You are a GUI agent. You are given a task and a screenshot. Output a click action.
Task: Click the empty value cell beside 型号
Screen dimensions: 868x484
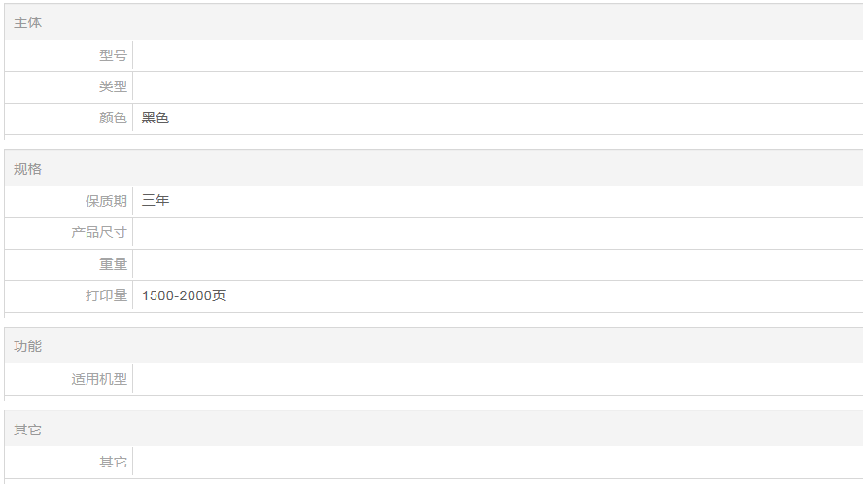pyautogui.click(x=496, y=55)
